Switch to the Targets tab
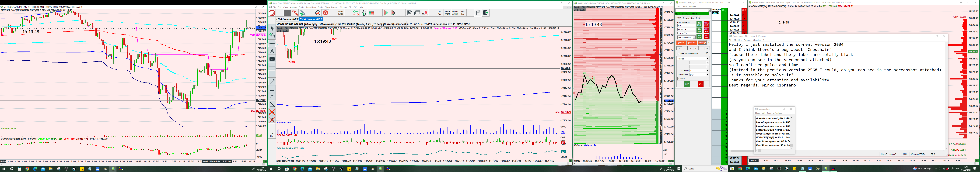This screenshot has width=980, height=172. 686,18
